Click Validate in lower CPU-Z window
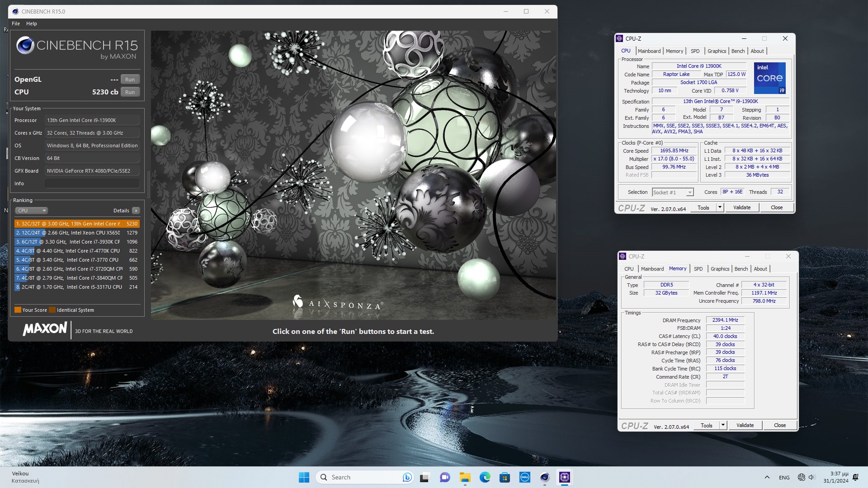The width and height of the screenshot is (868, 488). click(745, 426)
